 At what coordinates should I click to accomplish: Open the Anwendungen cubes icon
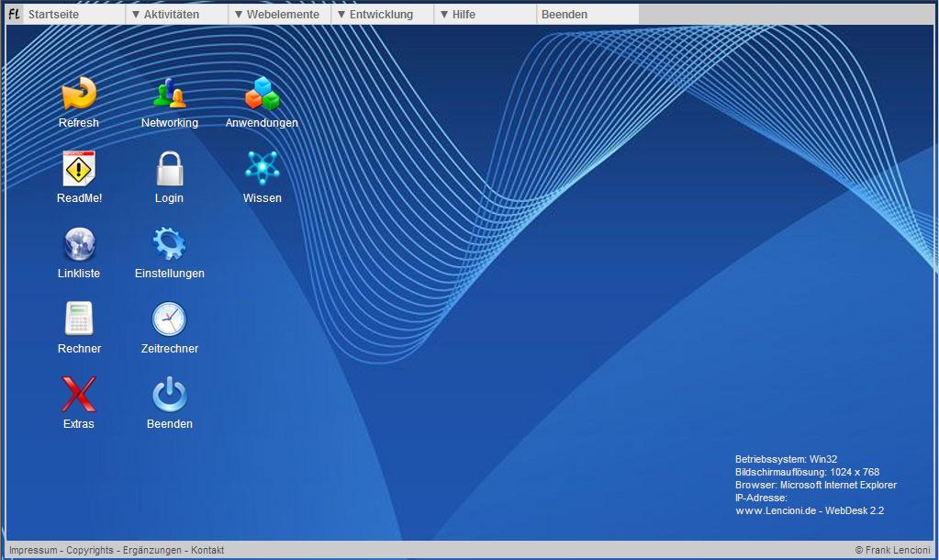[262, 95]
